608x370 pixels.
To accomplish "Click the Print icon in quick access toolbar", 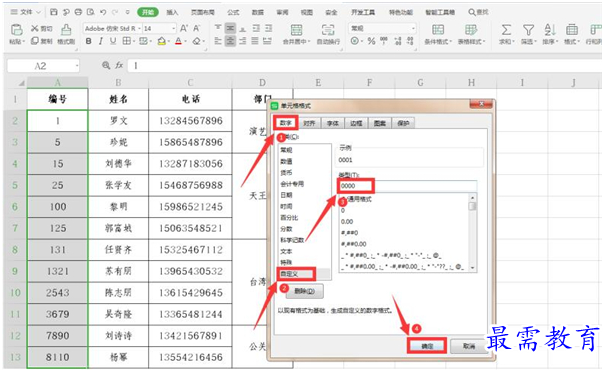I will click(78, 12).
